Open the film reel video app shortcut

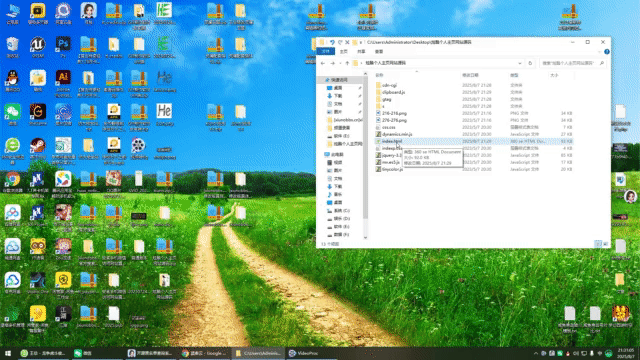138,148
